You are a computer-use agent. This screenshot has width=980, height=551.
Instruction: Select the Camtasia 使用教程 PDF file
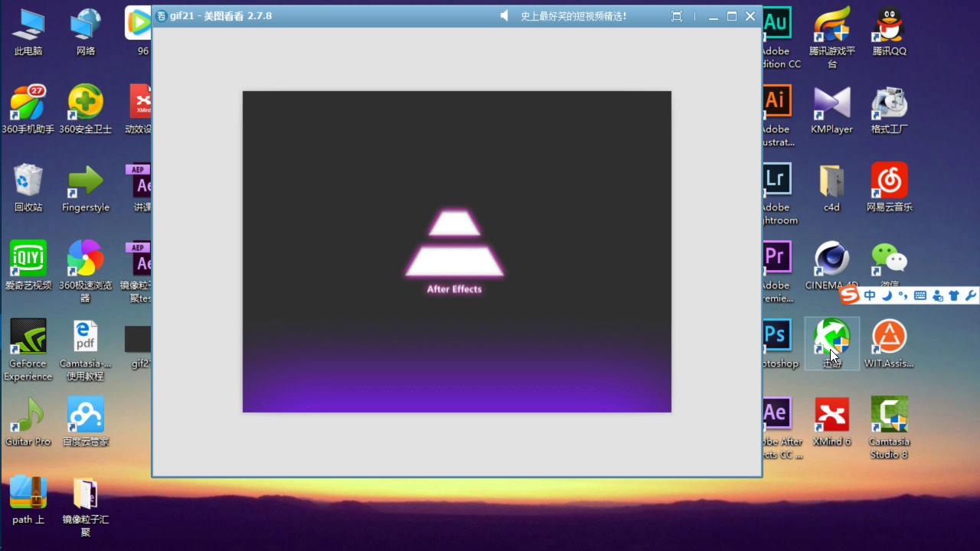[x=86, y=350]
